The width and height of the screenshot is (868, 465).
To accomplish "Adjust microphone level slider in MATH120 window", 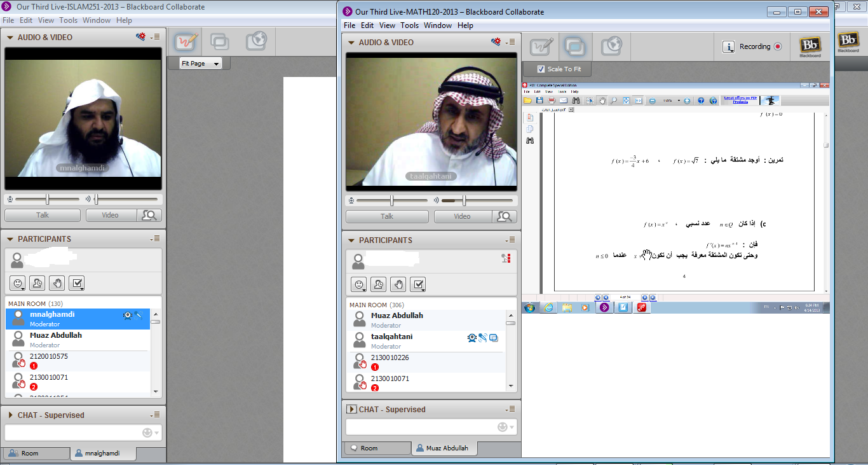I will (391, 200).
